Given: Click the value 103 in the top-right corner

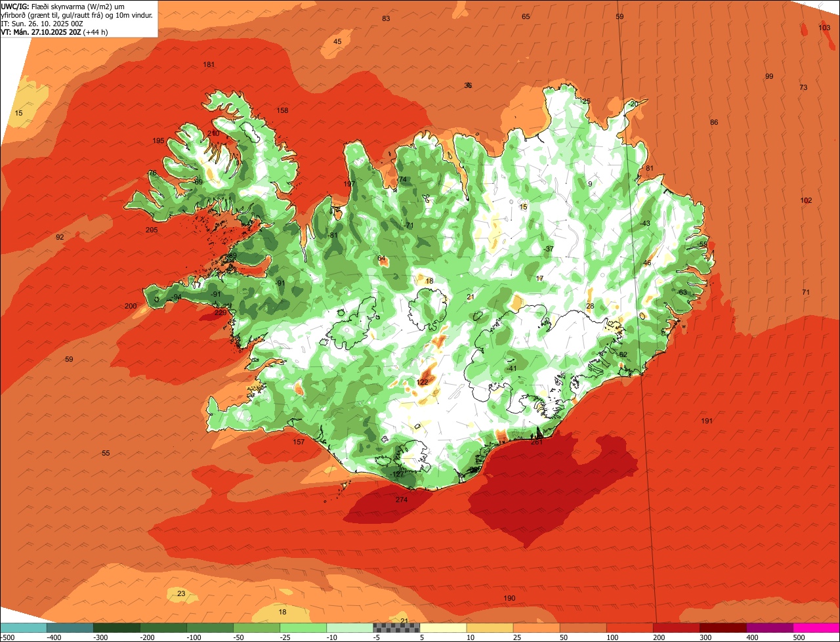Looking at the screenshot, I should 824,28.
